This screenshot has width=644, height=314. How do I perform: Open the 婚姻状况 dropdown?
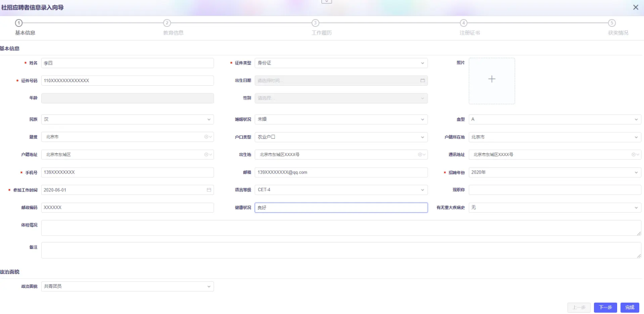point(422,120)
